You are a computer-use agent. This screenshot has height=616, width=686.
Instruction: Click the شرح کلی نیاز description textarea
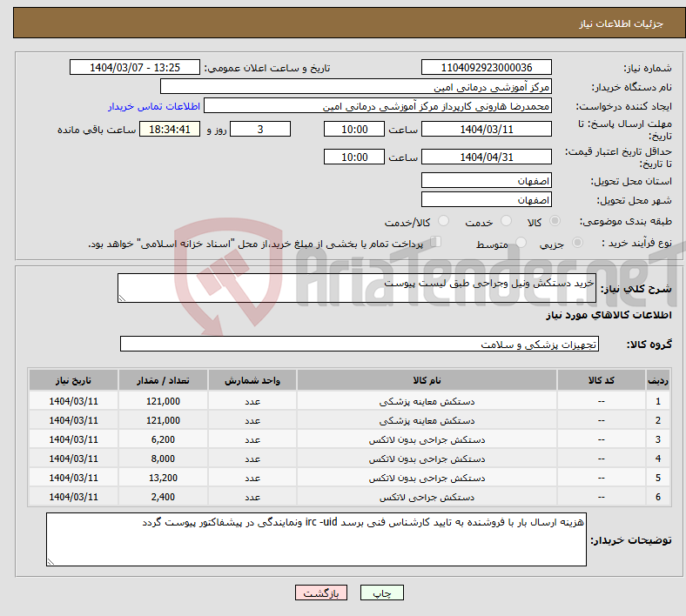[357, 288]
